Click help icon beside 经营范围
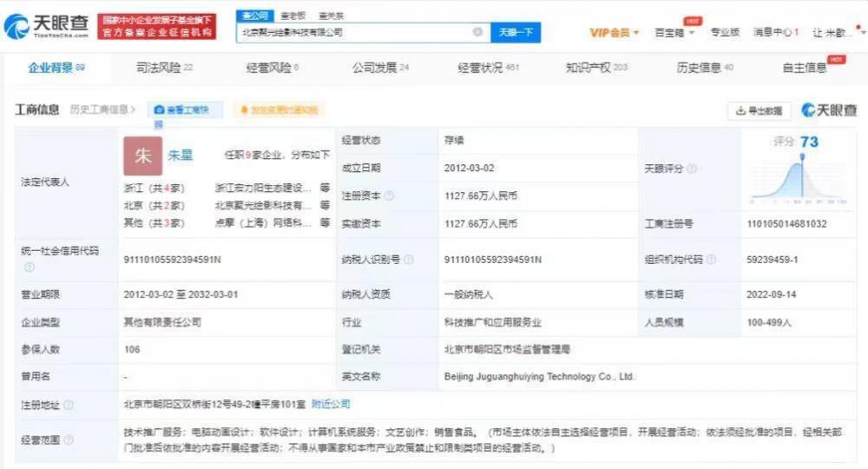868x469 pixels. pos(69,440)
